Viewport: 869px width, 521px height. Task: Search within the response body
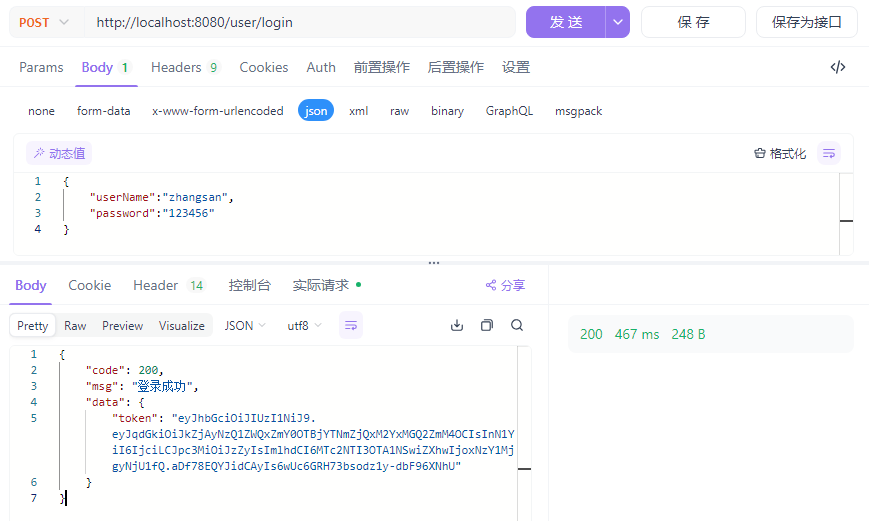(517, 326)
